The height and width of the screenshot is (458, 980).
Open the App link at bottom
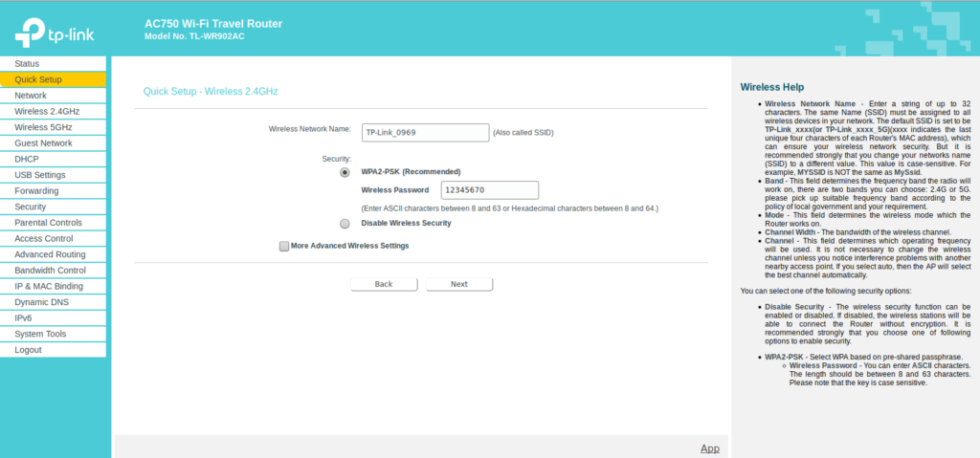tap(709, 448)
